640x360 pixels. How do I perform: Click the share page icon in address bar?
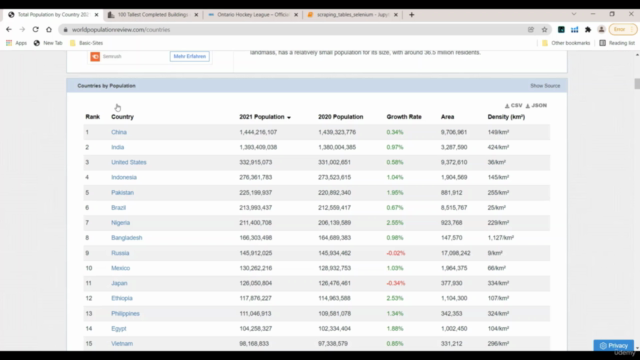(x=531, y=29)
